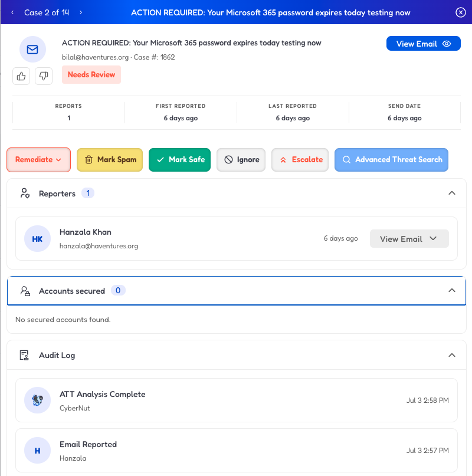Click the trash icon on Mark Spam
This screenshot has height=476, width=472.
(88, 160)
